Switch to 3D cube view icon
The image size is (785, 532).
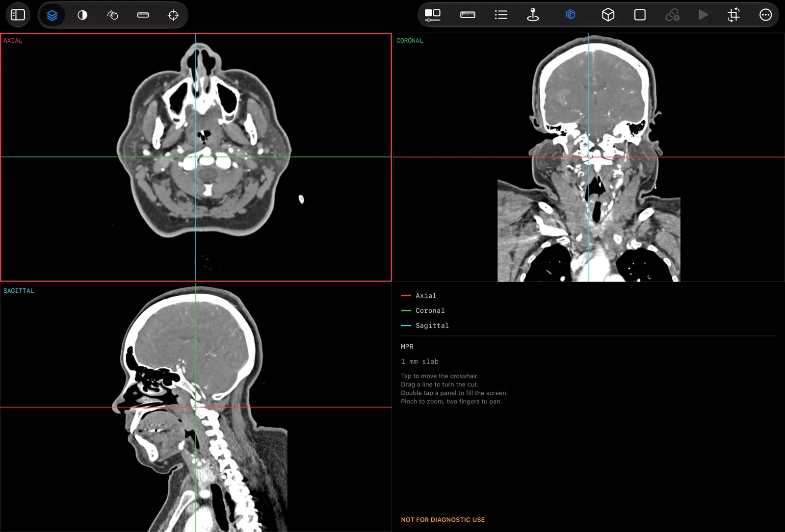[608, 15]
